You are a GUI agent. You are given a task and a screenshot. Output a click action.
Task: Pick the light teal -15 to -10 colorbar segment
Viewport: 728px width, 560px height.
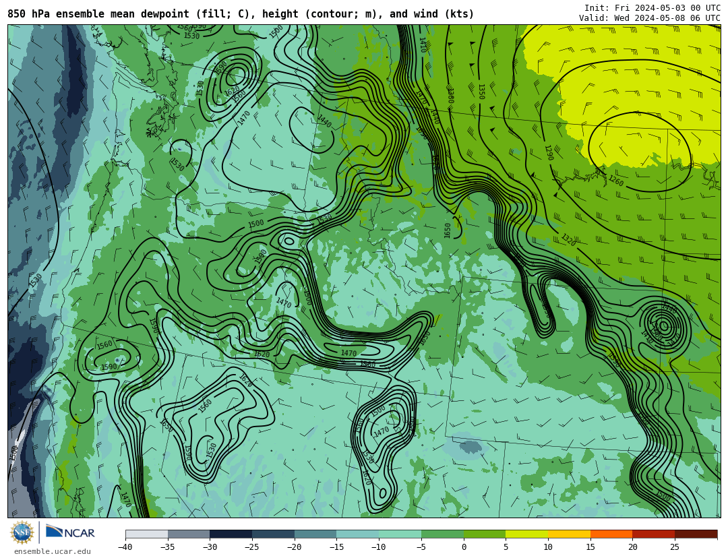click(x=358, y=534)
